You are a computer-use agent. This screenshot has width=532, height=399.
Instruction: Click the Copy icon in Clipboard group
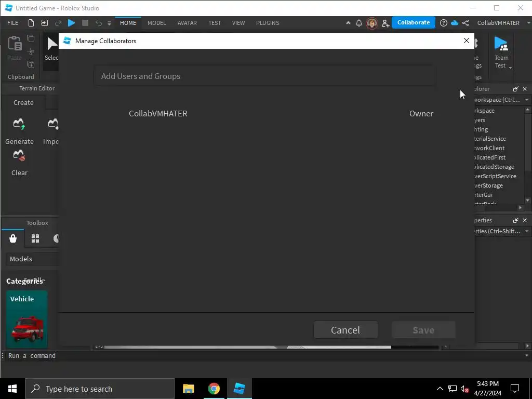(x=31, y=38)
